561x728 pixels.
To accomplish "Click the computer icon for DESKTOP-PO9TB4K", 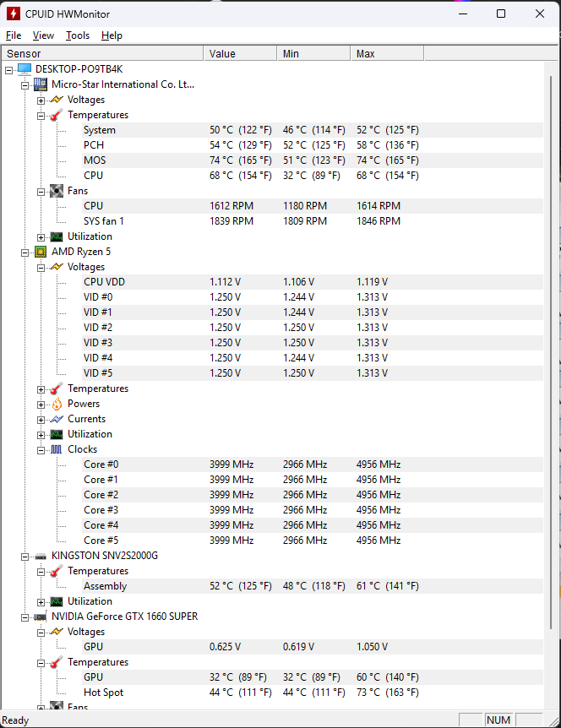I will 25,69.
